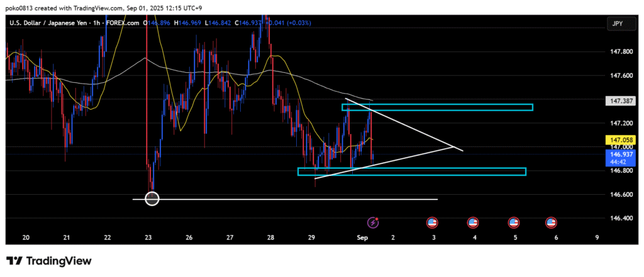Click the yellow 147.058 moving average label

click(615, 139)
